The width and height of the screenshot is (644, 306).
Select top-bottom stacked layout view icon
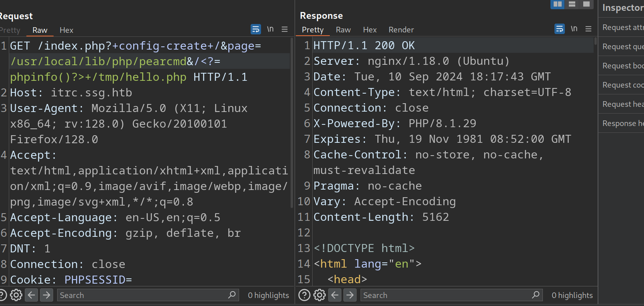(572, 4)
